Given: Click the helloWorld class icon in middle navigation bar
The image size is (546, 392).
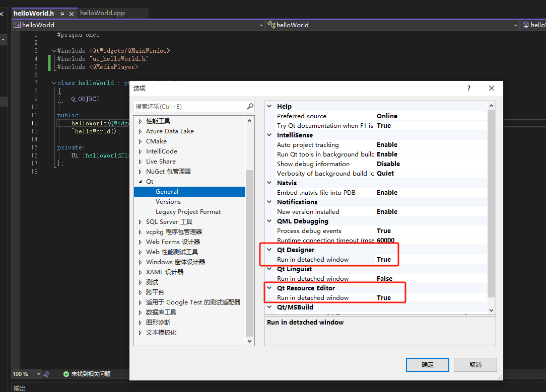Looking at the screenshot, I should coord(271,25).
